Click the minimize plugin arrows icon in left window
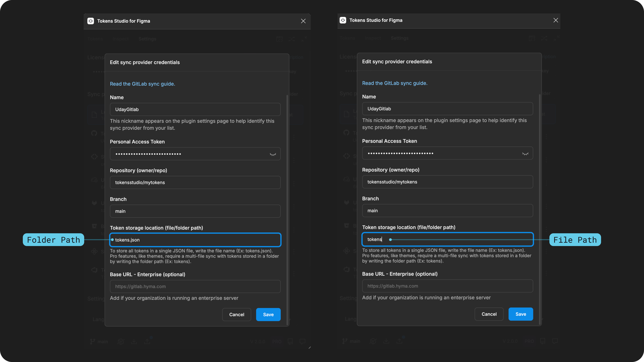Image resolution: width=644 pixels, height=362 pixels. click(304, 39)
